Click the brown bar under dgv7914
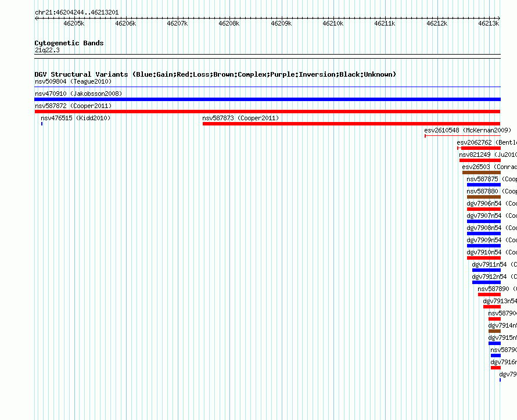This screenshot has height=420, width=517. point(494,331)
